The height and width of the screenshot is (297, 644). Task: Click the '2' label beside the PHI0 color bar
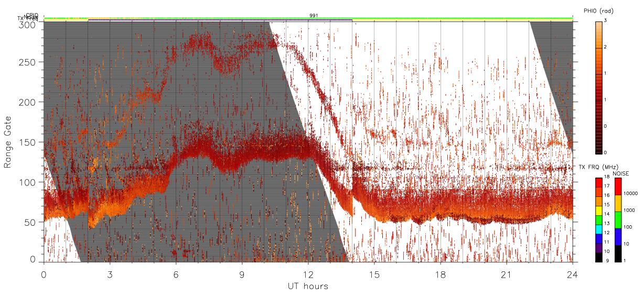click(x=606, y=48)
